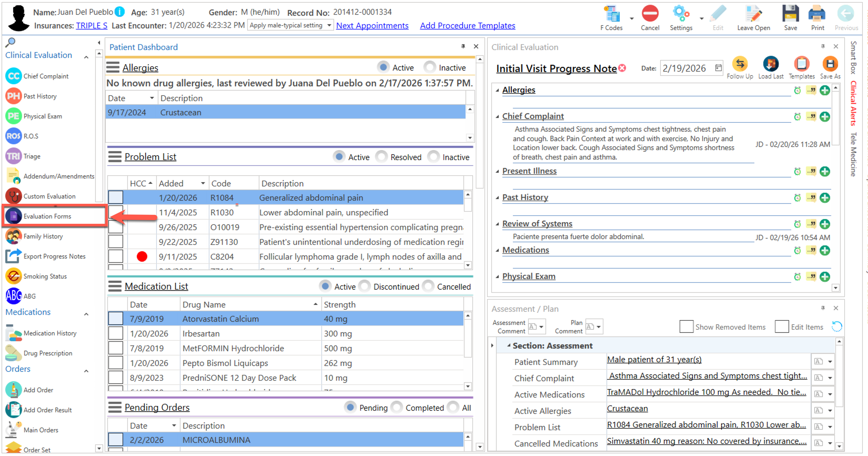Open the Apply male-typical setting dropdown

click(x=329, y=25)
